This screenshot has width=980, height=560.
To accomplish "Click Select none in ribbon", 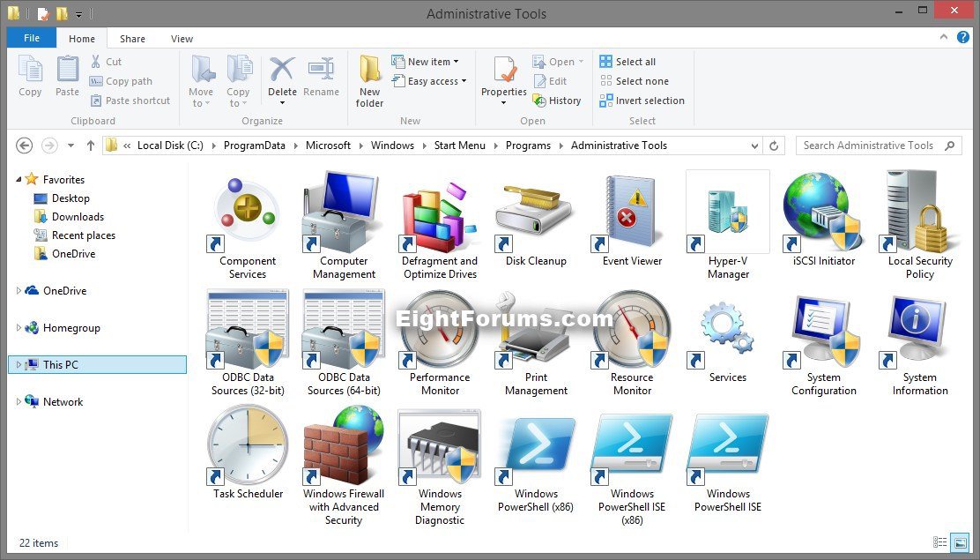I will point(634,81).
